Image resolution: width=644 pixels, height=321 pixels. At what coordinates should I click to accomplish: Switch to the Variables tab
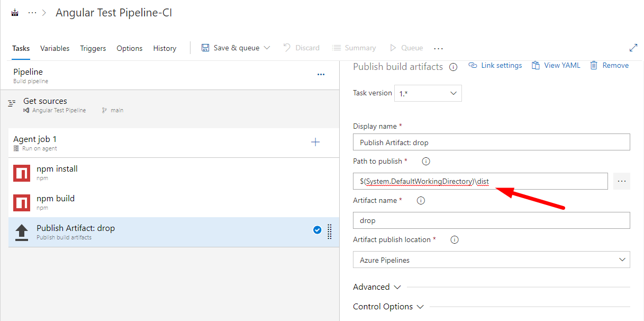pos(55,48)
